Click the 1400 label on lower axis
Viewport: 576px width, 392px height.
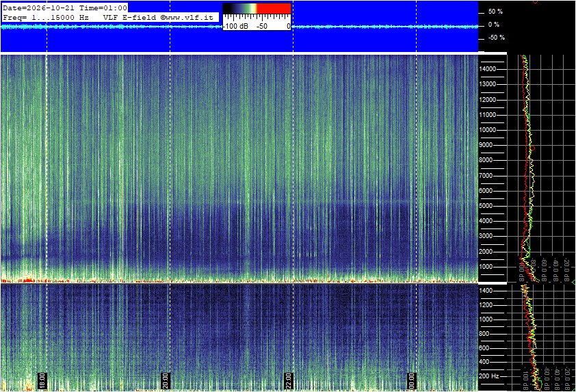tap(486, 291)
